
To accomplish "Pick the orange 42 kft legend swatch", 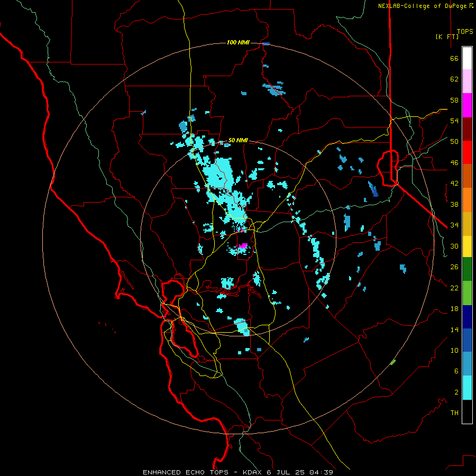I will 467,200.
